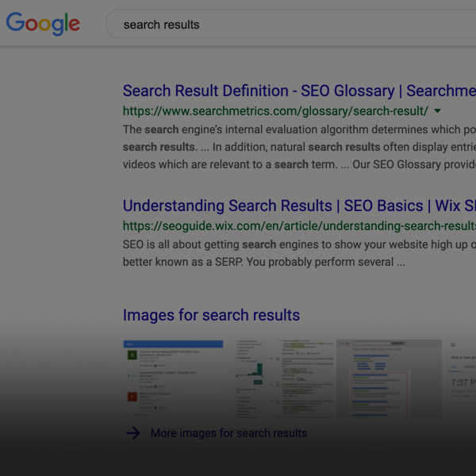Open the Google results wireframe thumbnail
Viewport: 476px width, 476px height.
pos(389,378)
